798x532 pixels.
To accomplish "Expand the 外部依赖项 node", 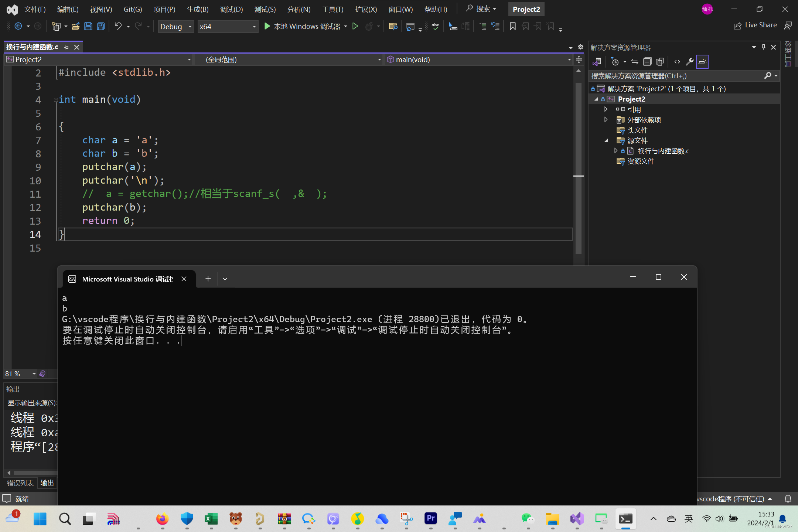I will pos(606,120).
